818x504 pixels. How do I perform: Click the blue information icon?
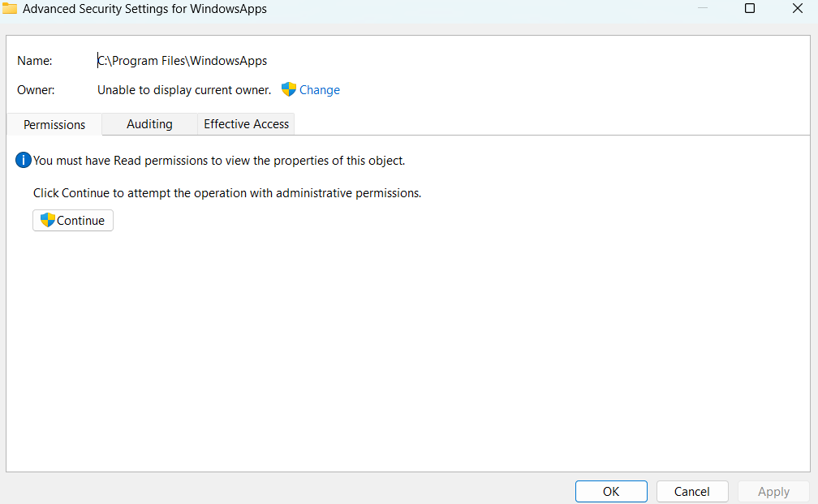pos(24,160)
